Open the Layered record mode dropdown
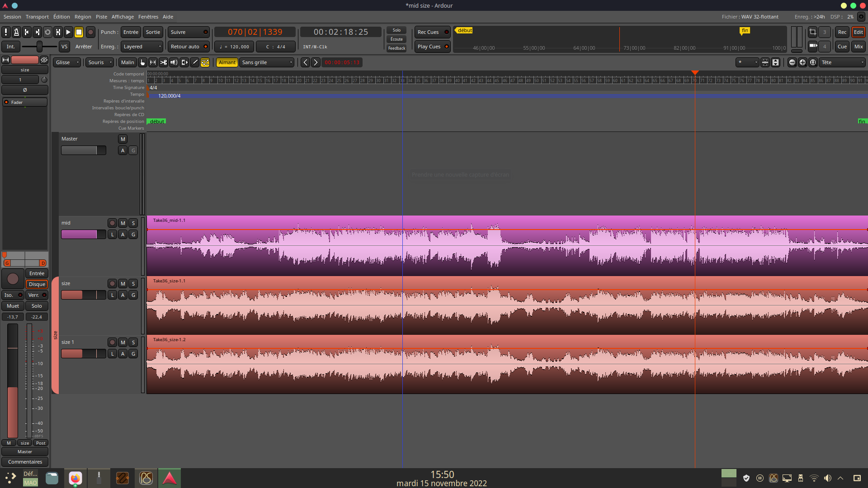Screen dimensions: 868x488 coord(142,47)
